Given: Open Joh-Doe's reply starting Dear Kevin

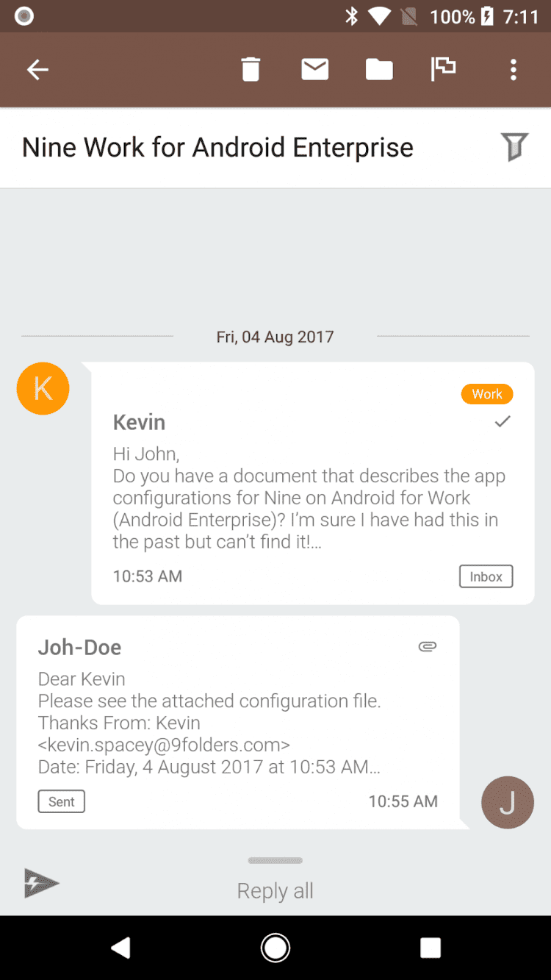Looking at the screenshot, I should tap(238, 722).
